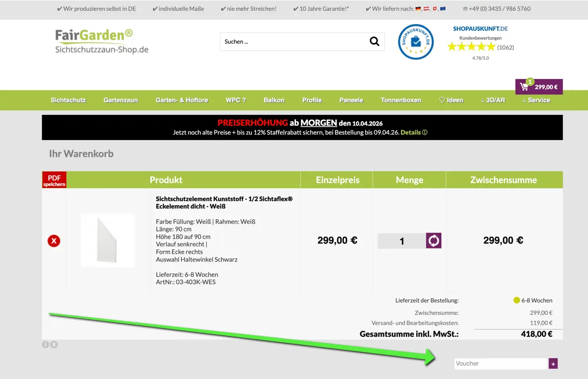This screenshot has height=379, width=588.
Task: Click the Voucher input field
Action: 500,363
